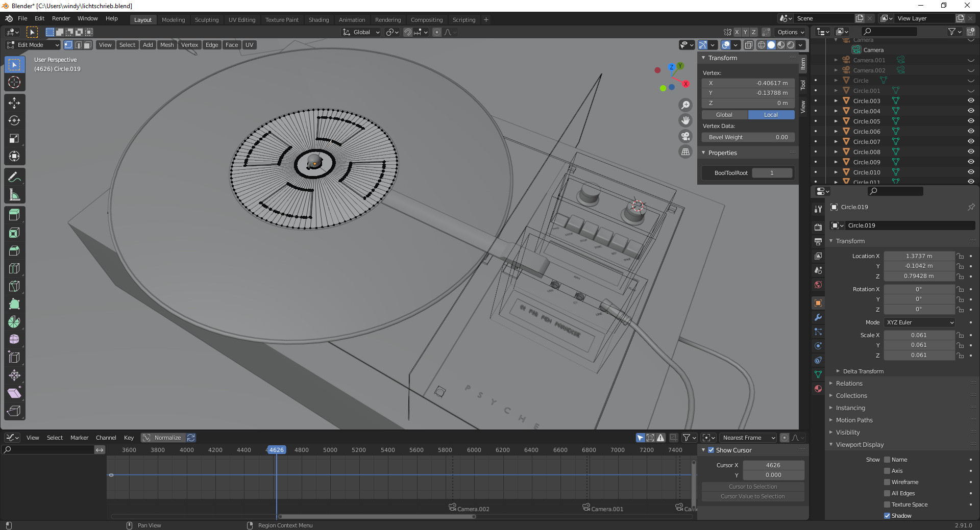The height and width of the screenshot is (530, 980).
Task: Click the Location X value field
Action: (919, 256)
